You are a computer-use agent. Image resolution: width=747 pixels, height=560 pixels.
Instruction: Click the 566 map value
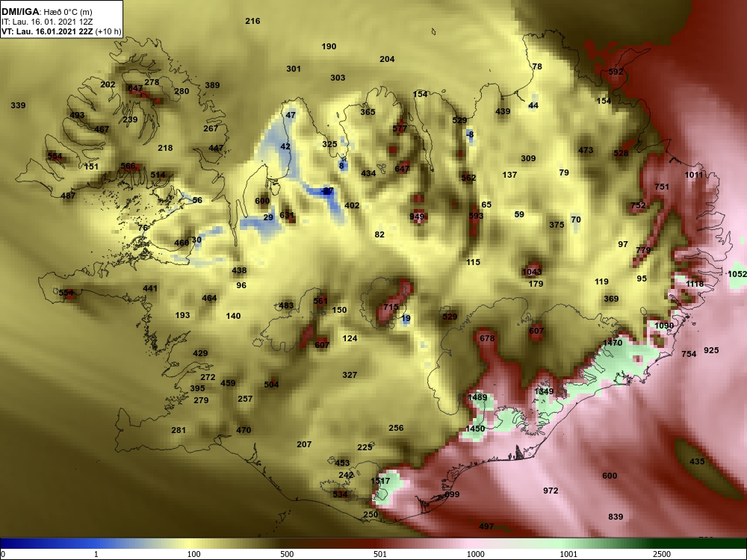pos(128,167)
